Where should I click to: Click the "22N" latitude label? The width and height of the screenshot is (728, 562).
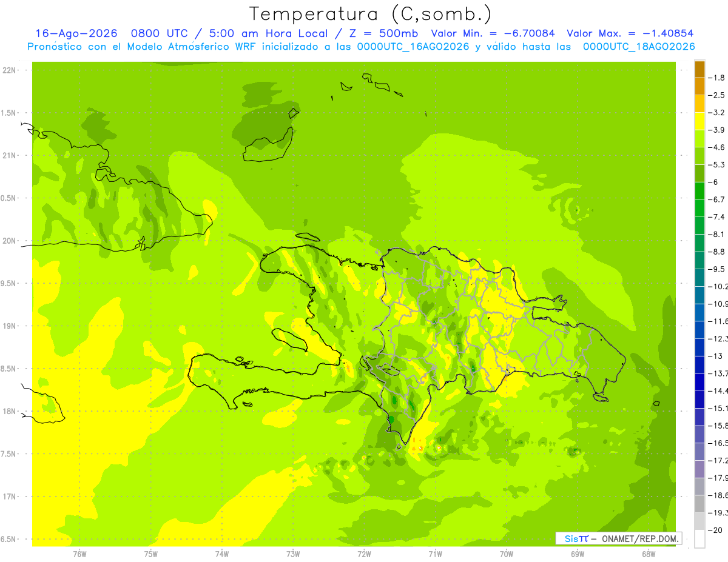pos(10,70)
